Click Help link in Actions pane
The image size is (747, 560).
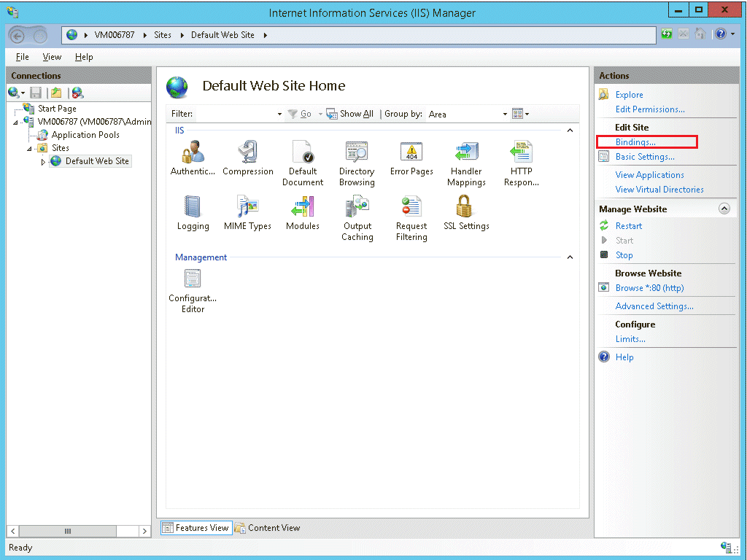[x=624, y=357]
